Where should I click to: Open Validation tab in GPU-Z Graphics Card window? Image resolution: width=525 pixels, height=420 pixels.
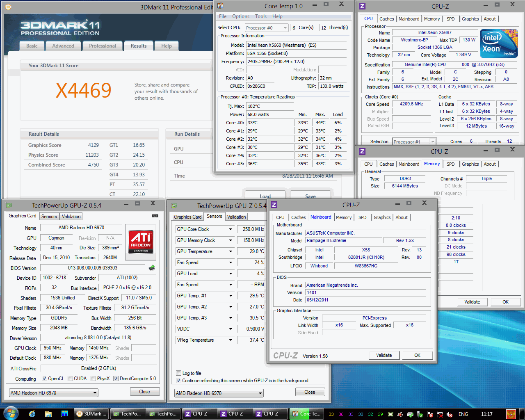click(71, 217)
